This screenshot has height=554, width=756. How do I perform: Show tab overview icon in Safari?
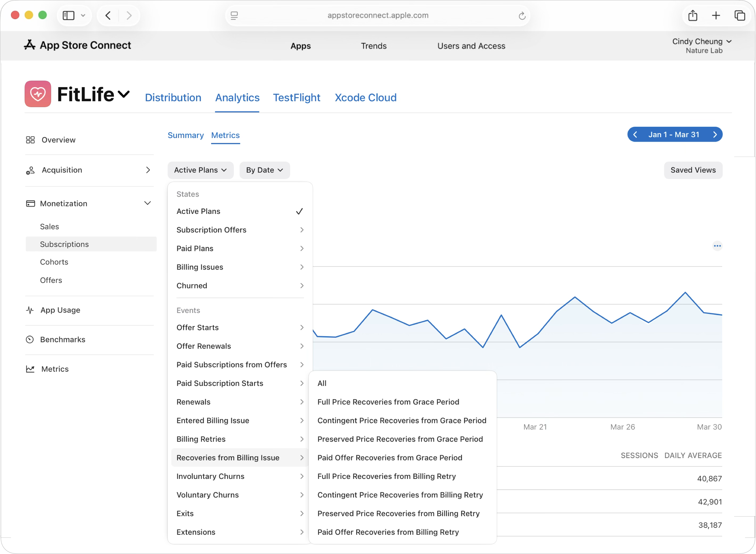click(739, 15)
